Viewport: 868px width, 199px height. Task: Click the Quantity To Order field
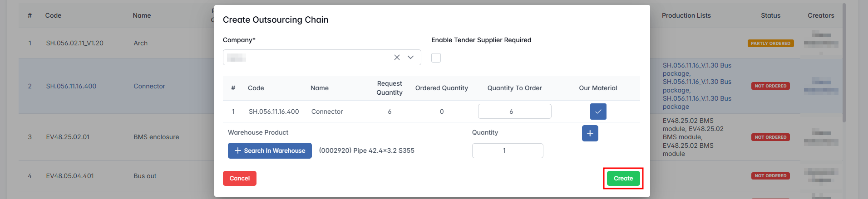point(514,112)
